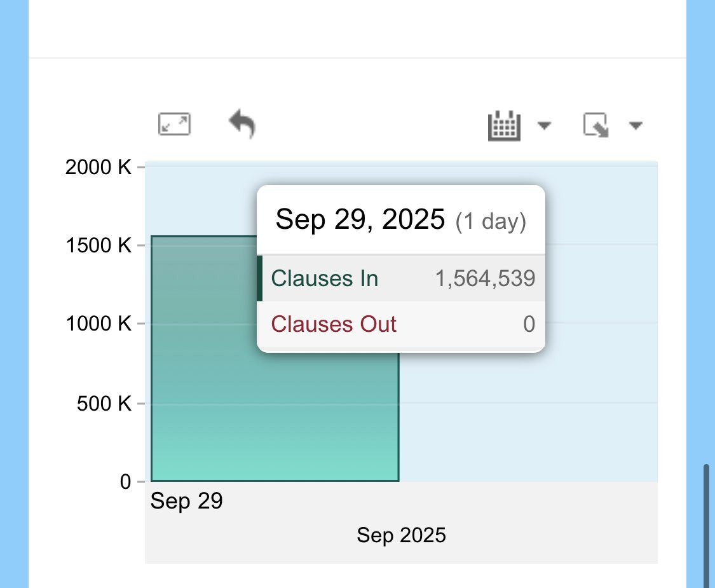Expand the dropdown arrow beside calendar icon

pos(544,125)
